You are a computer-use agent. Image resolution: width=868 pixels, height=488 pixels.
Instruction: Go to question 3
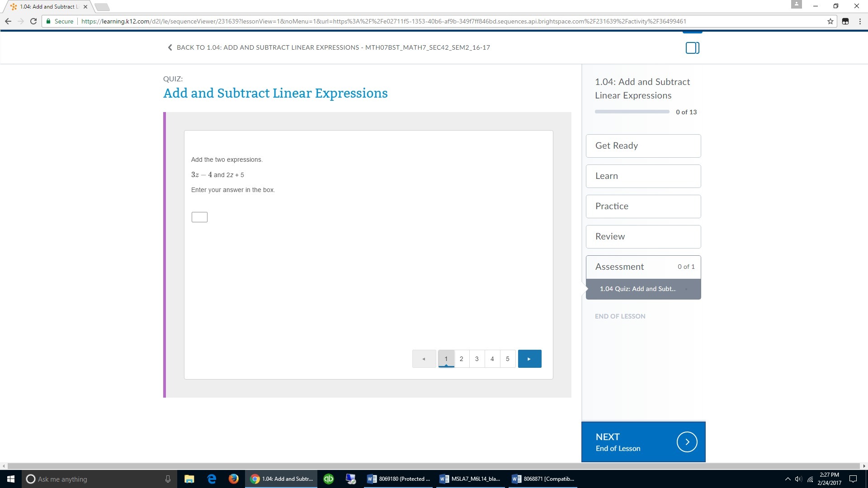(x=476, y=359)
